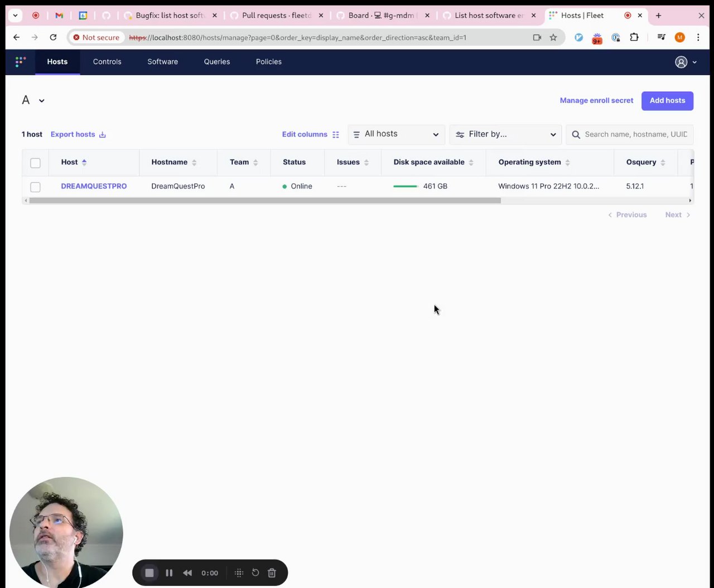Click the browser address bar URL
The image size is (714, 588).
coord(297,37)
